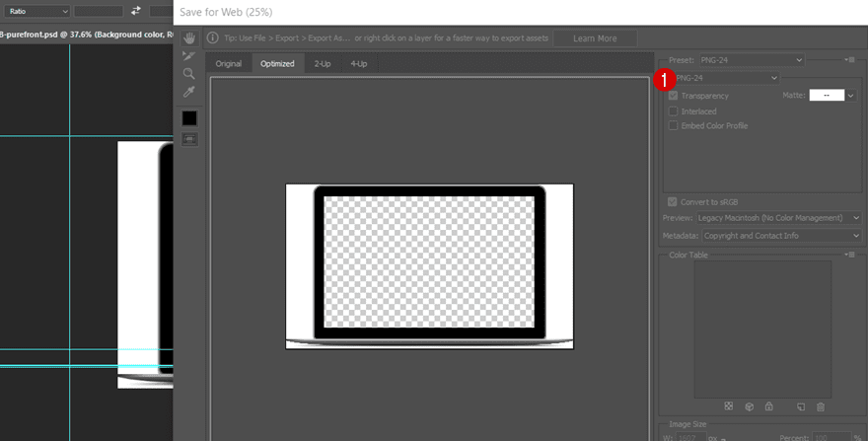Select the purefront.psd document tab
The width and height of the screenshot is (868, 441).
point(87,35)
